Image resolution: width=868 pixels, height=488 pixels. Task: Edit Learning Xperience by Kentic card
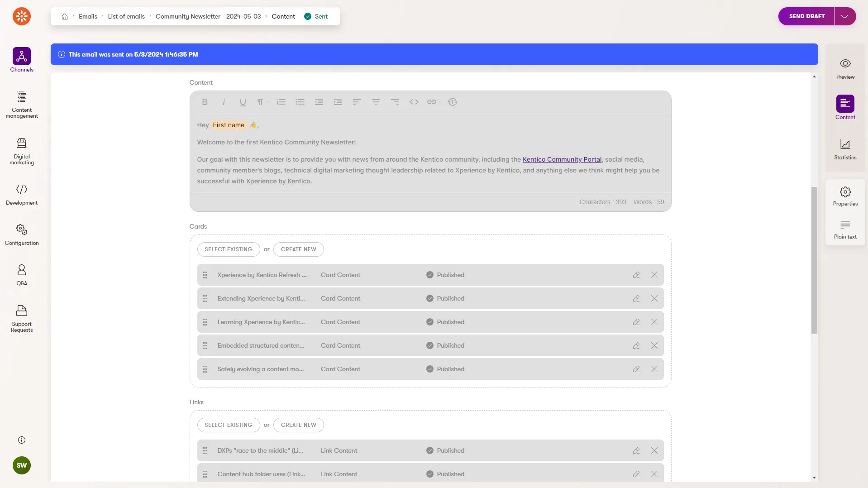click(636, 322)
